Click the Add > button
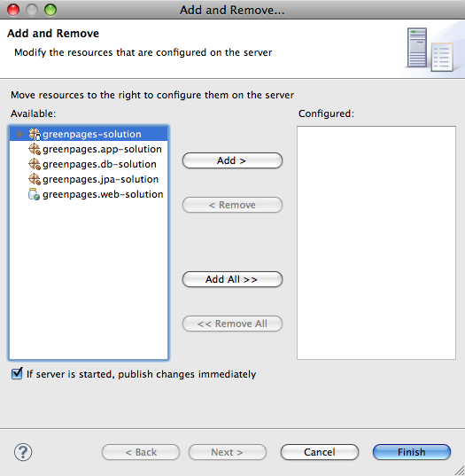 (232, 160)
